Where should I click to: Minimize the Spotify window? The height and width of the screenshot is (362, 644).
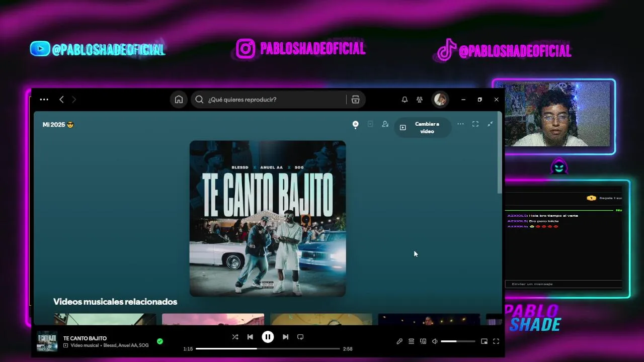pyautogui.click(x=463, y=100)
